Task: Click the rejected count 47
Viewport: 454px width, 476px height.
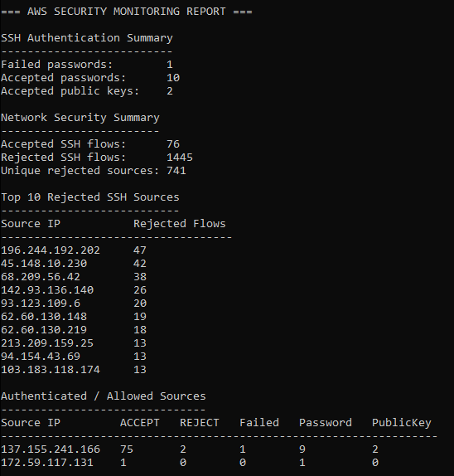Action: tap(140, 250)
